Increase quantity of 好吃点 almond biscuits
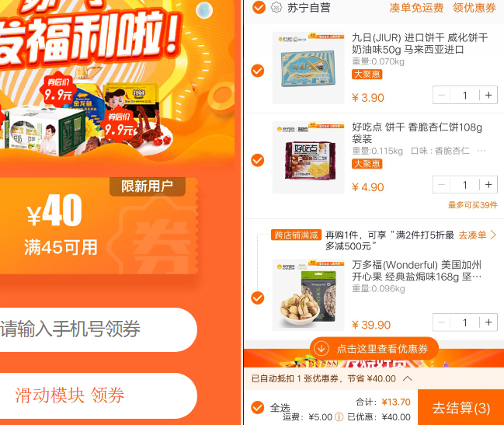This screenshot has height=425, width=504. [488, 185]
